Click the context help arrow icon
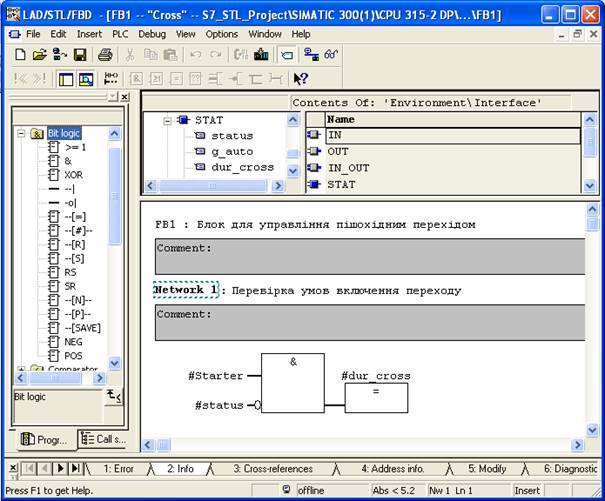Image resolution: width=605 pixels, height=501 pixels. click(x=301, y=79)
